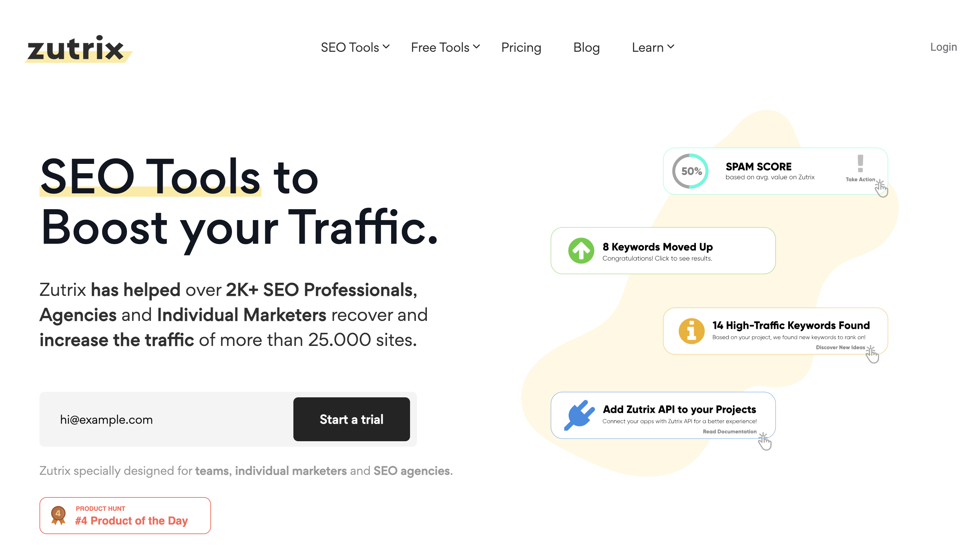
Task: Click Start a trial button
Action: pyautogui.click(x=351, y=419)
